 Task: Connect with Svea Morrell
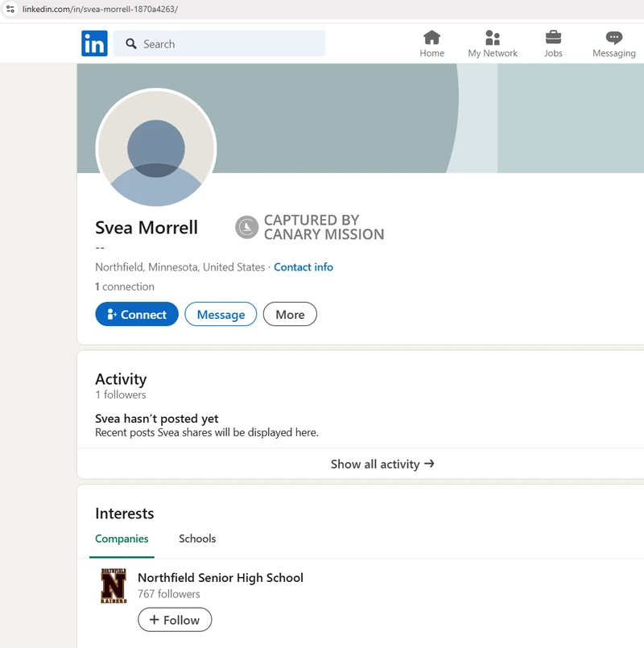coord(137,314)
